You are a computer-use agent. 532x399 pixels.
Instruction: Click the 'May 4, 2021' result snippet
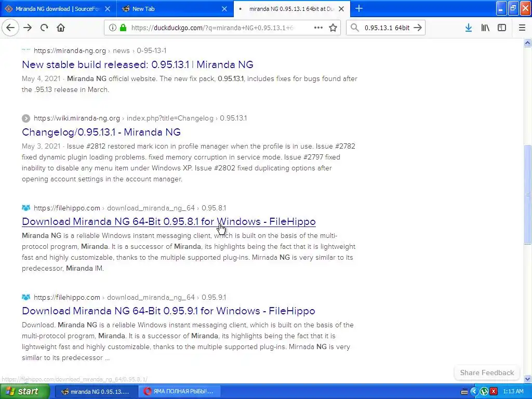[189, 84]
